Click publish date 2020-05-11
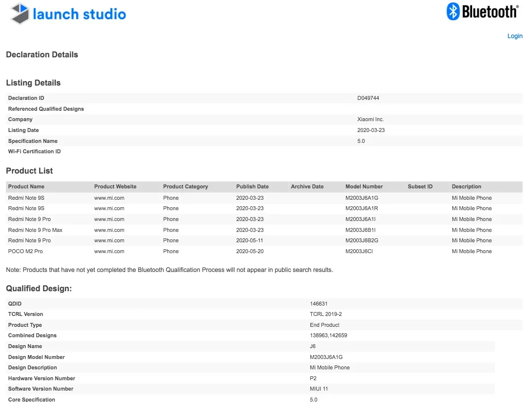The image size is (532, 402). point(250,240)
